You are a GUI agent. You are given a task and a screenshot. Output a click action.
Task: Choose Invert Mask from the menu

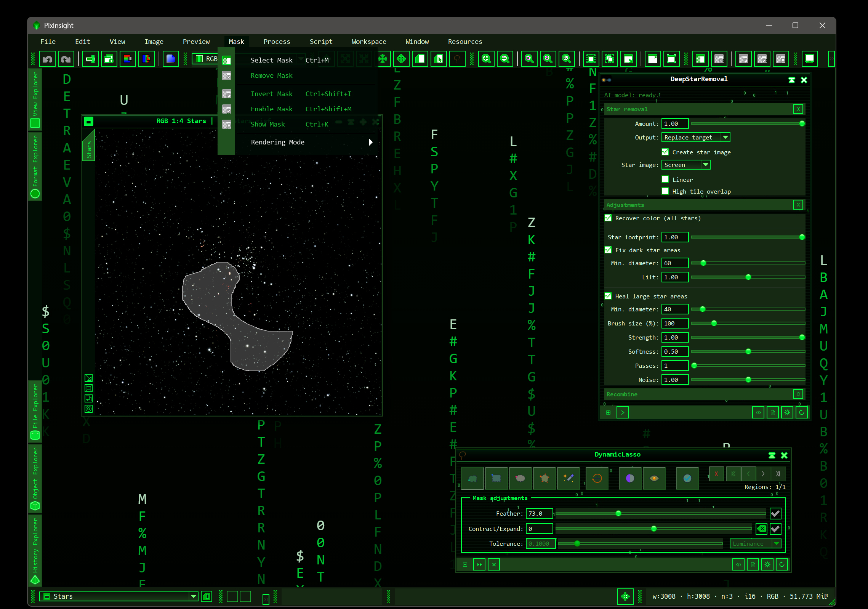pyautogui.click(x=272, y=94)
